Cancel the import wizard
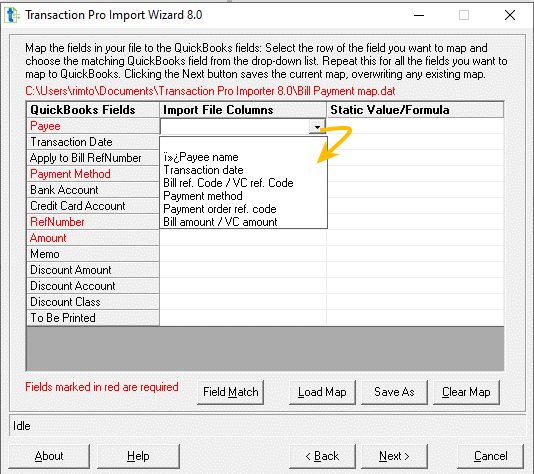The height and width of the screenshot is (474, 534). tap(490, 456)
